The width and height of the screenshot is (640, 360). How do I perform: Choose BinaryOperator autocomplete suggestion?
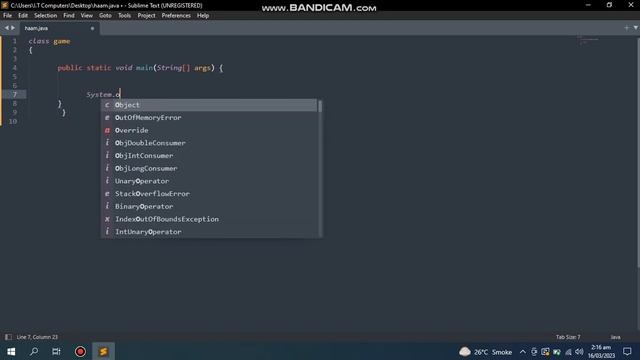click(209, 206)
